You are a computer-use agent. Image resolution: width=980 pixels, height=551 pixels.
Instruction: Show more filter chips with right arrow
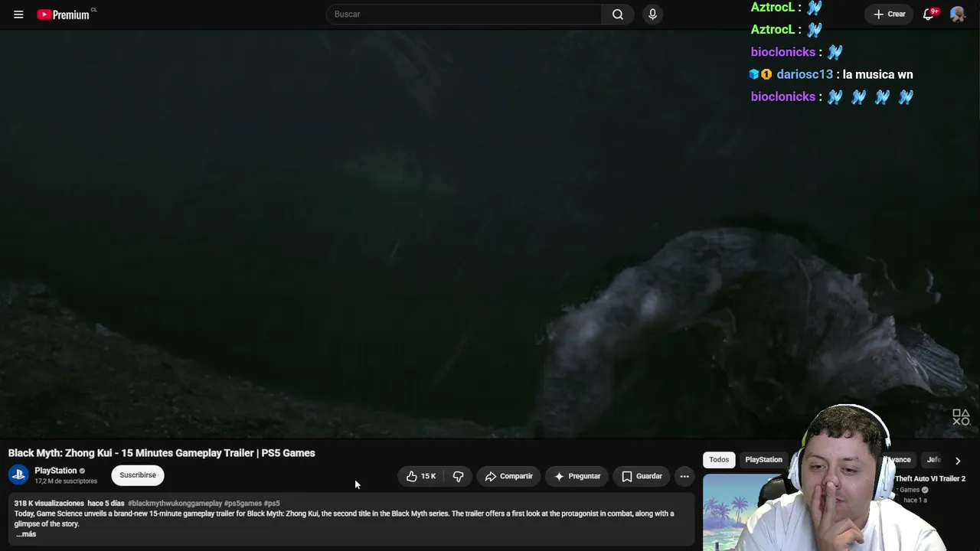[958, 461]
